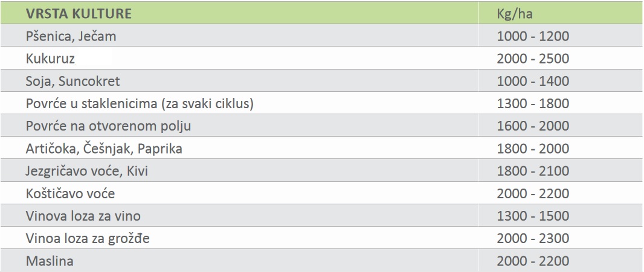
Task: Select Povrće na otvorenom polju row
Action: pos(321,125)
